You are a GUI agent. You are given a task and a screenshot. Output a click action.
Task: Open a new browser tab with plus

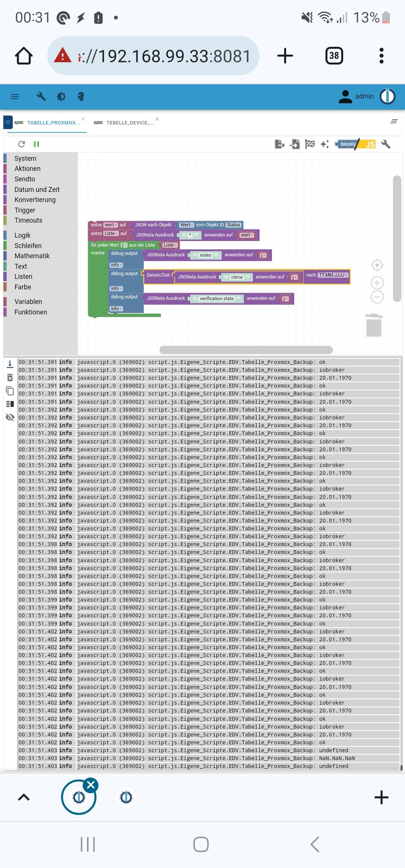pyautogui.click(x=285, y=56)
